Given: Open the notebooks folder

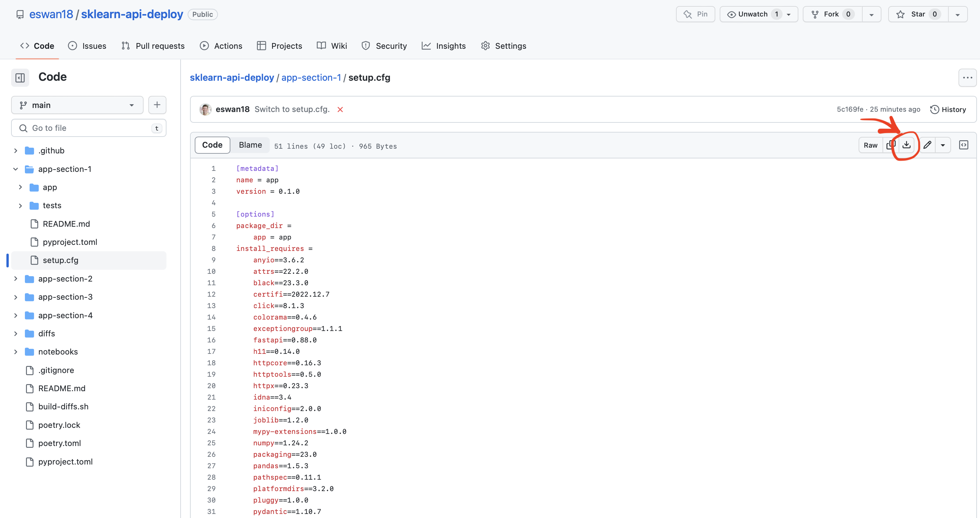Looking at the screenshot, I should [x=58, y=351].
